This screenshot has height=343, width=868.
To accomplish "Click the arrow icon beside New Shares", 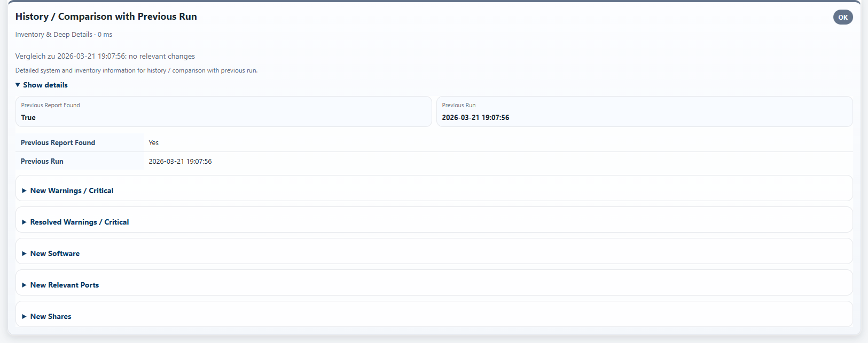I will tap(24, 316).
